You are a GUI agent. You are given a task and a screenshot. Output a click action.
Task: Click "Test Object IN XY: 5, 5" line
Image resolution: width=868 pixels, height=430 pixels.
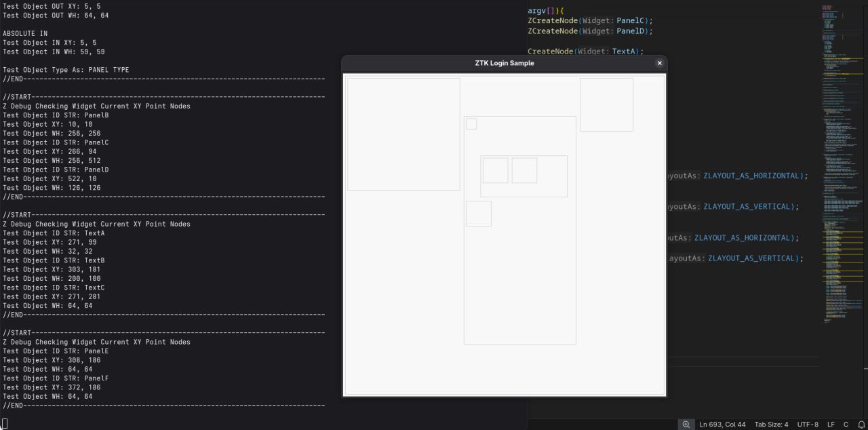tap(50, 42)
